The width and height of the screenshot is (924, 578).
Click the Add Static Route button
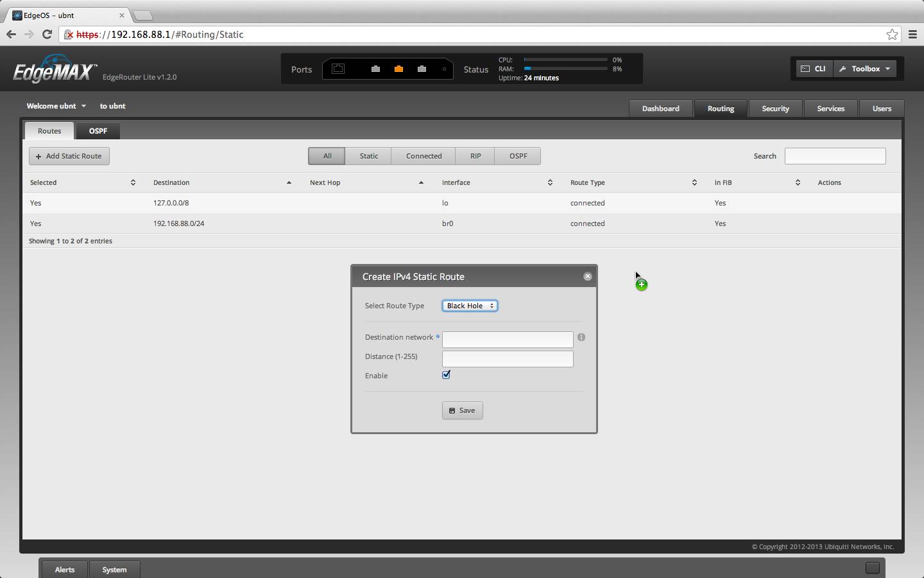(x=69, y=156)
